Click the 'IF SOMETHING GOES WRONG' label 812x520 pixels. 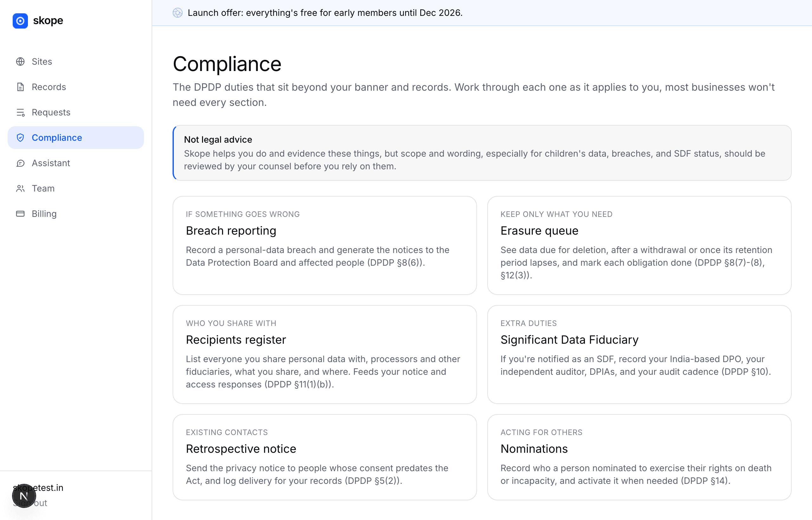(x=243, y=214)
